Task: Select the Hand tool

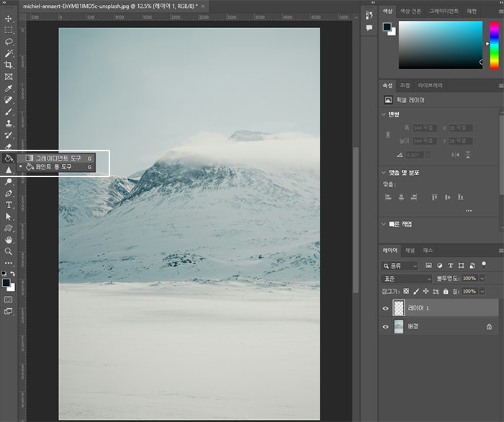Action: point(9,240)
